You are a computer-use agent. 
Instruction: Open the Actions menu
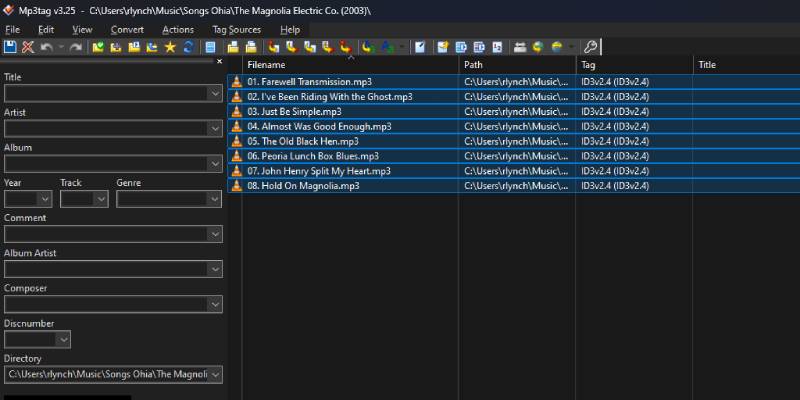[178, 30]
